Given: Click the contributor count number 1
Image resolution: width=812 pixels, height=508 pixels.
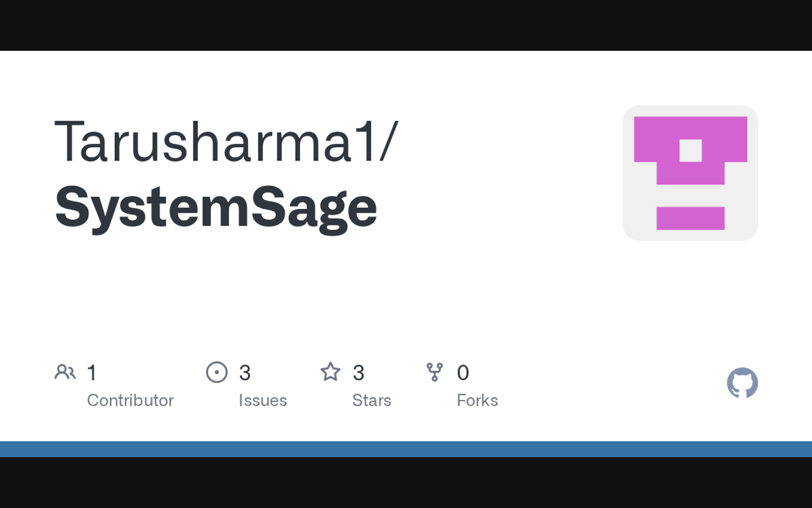Looking at the screenshot, I should coord(92,373).
